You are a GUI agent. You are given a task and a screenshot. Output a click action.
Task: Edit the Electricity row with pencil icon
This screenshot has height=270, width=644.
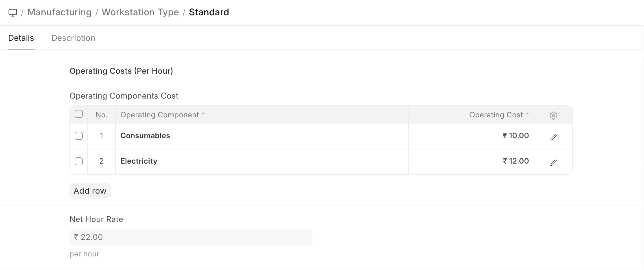click(x=553, y=162)
